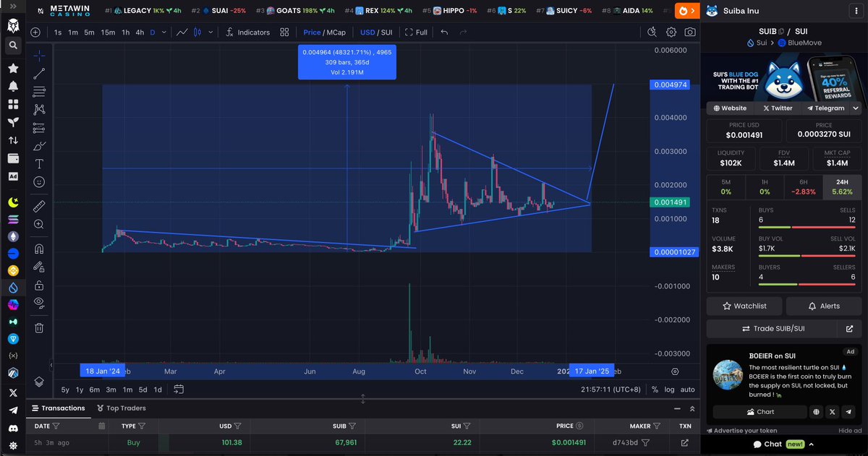Open Alerts for this pair

click(x=824, y=306)
